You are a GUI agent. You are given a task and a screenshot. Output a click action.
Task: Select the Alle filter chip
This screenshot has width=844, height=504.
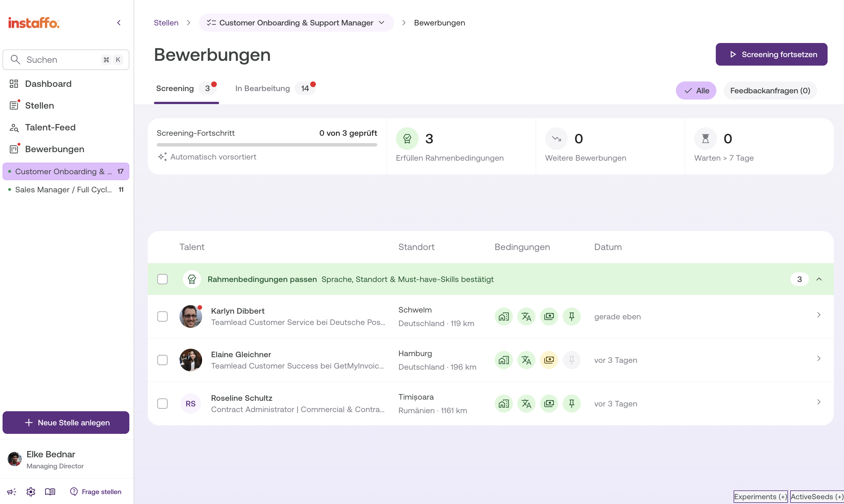pos(696,91)
